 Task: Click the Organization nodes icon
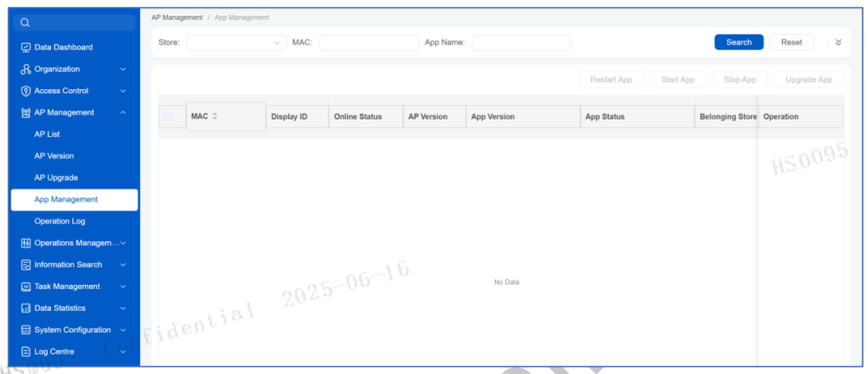25,69
